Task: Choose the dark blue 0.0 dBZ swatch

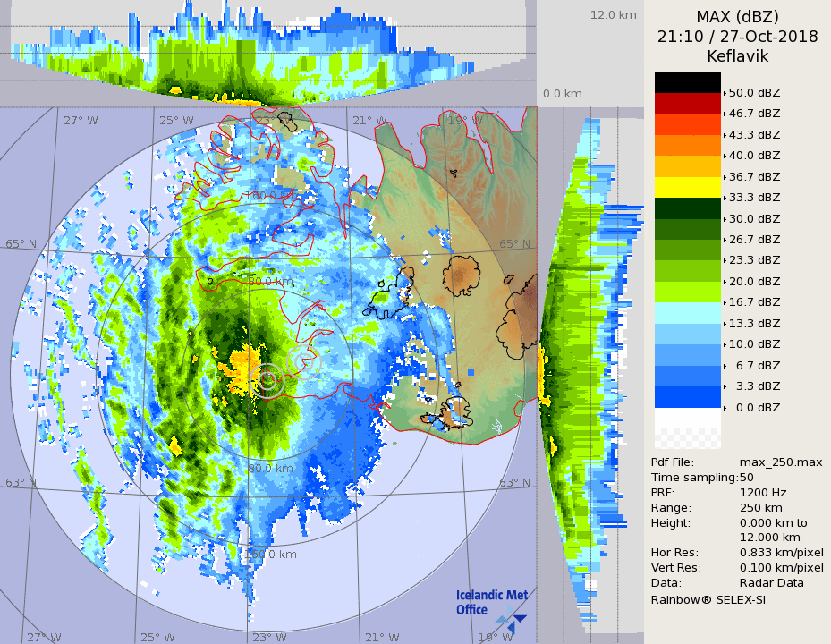Action: coord(687,396)
